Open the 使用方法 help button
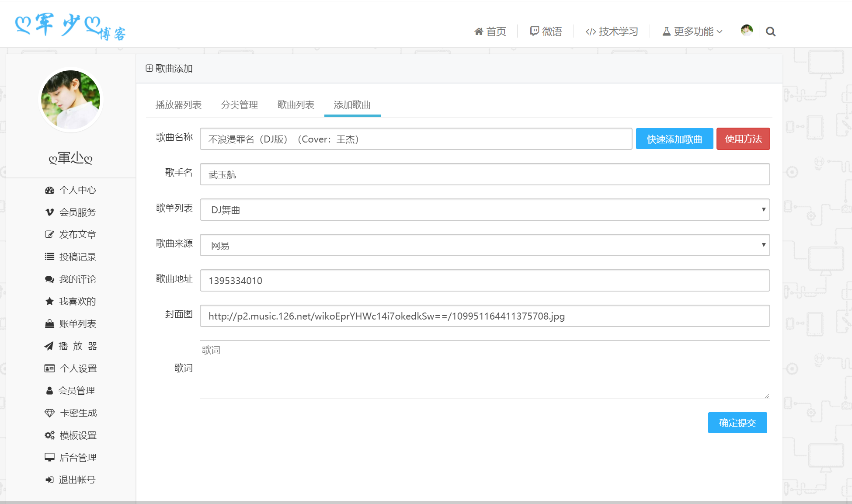 pos(743,139)
